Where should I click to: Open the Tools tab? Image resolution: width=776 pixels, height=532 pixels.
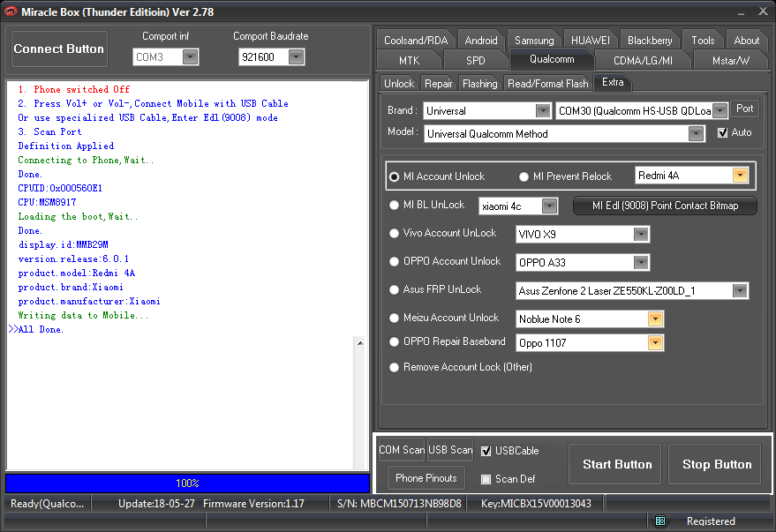pyautogui.click(x=703, y=40)
